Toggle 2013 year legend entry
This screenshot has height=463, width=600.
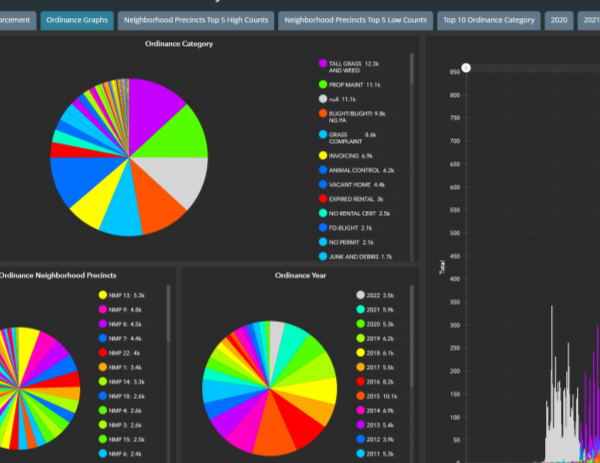375,425
